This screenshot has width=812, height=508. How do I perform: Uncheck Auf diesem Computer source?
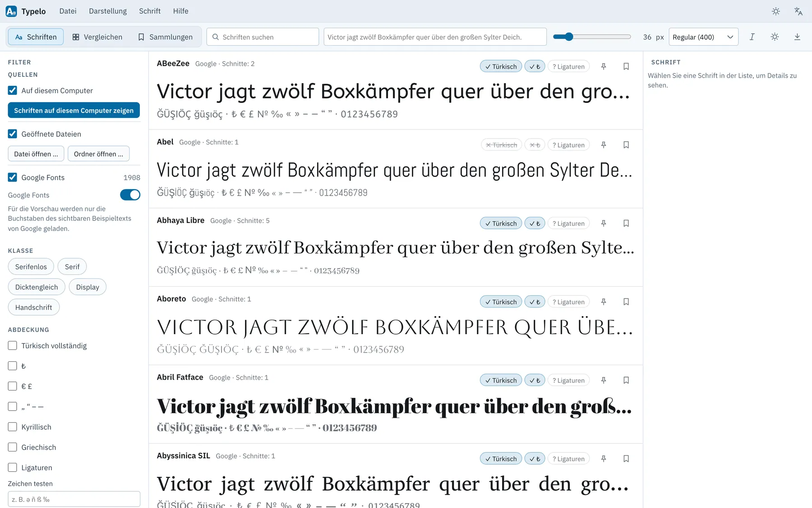(x=13, y=90)
